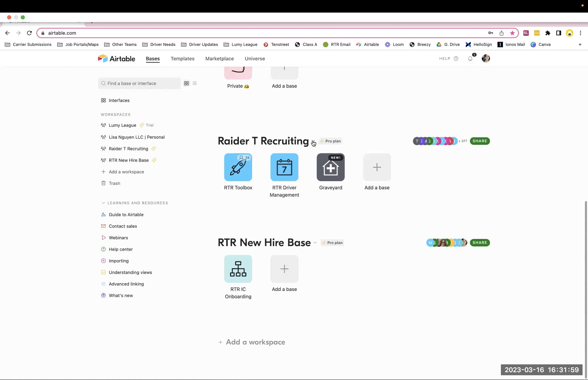The width and height of the screenshot is (588, 380).
Task: Reload the current page
Action: point(29,33)
